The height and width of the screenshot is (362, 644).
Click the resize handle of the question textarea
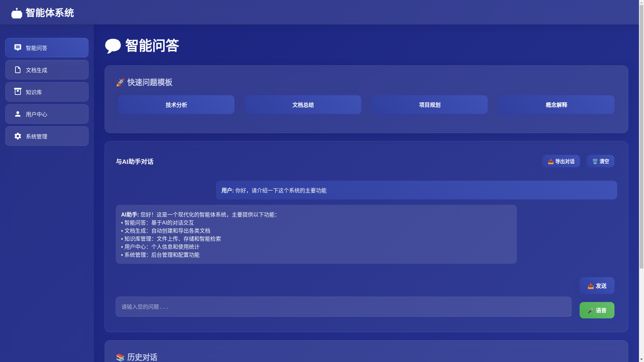(569, 314)
